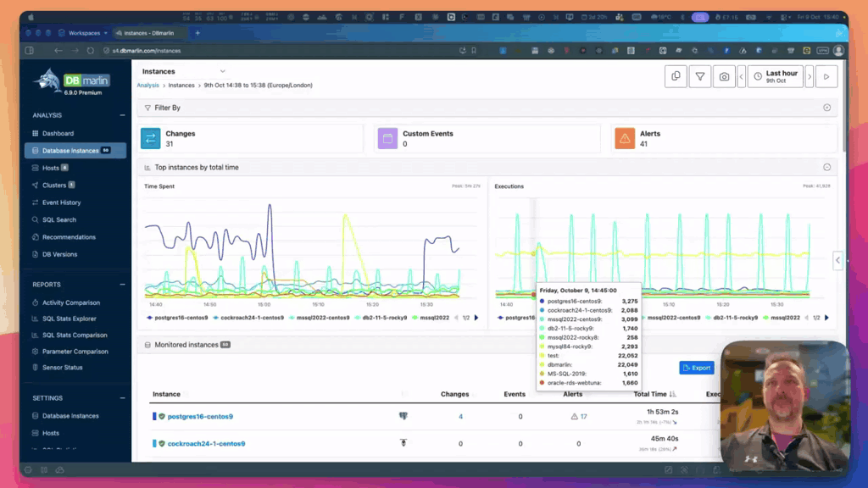Sort by the Instance column header
Viewport: 868px width, 488px height.
[167, 395]
